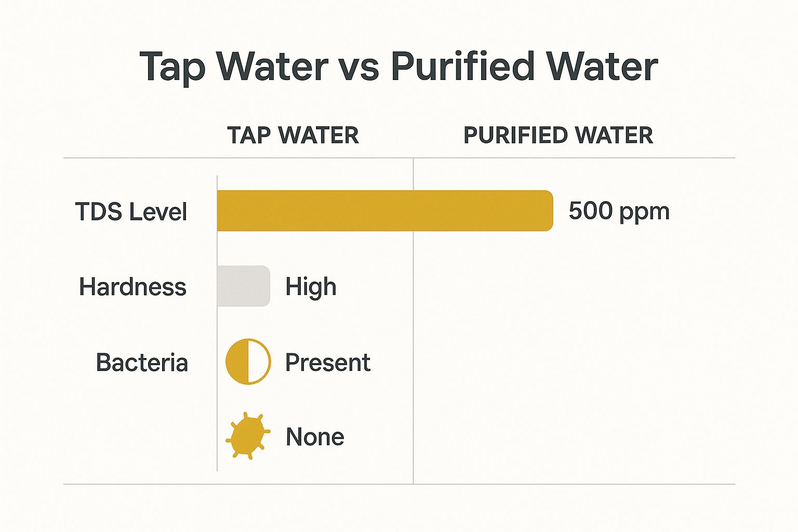The height and width of the screenshot is (532, 798).
Task: Click the yellow germ icon beside None
Action: click(x=247, y=436)
